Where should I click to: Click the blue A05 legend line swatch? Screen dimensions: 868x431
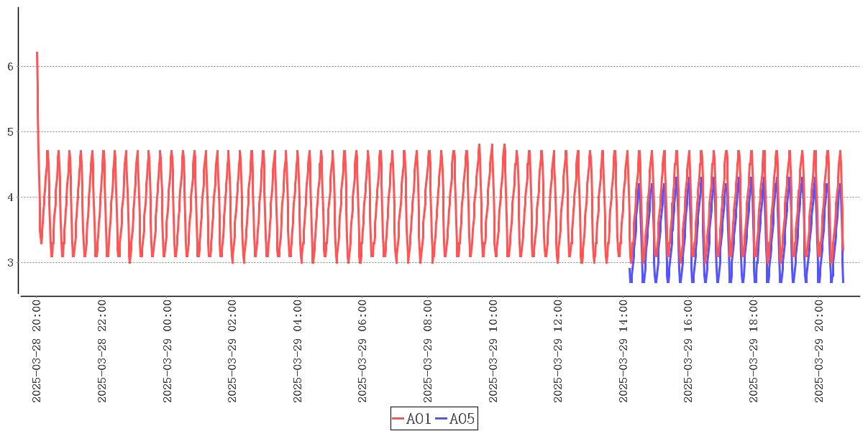(442, 419)
